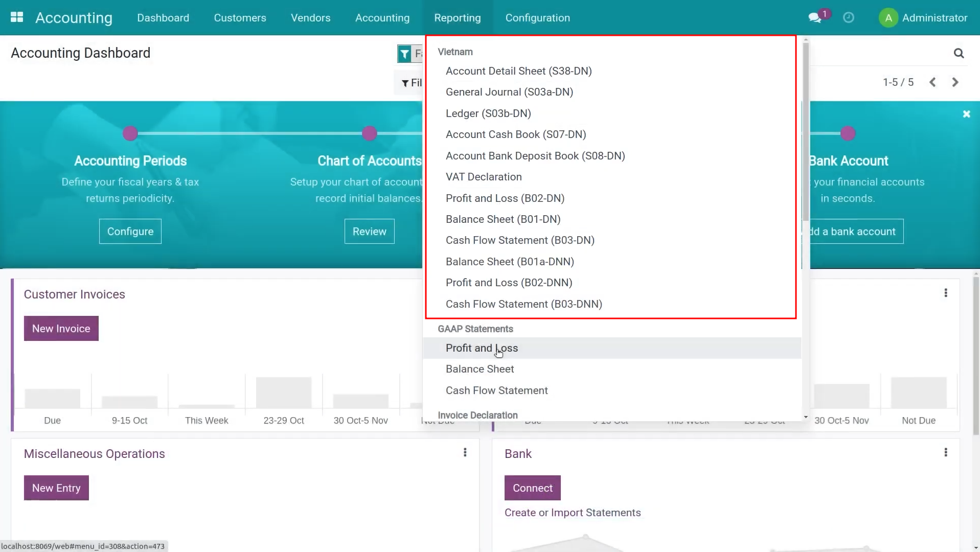980x552 pixels.
Task: Open VAT Declaration report
Action: 483,177
